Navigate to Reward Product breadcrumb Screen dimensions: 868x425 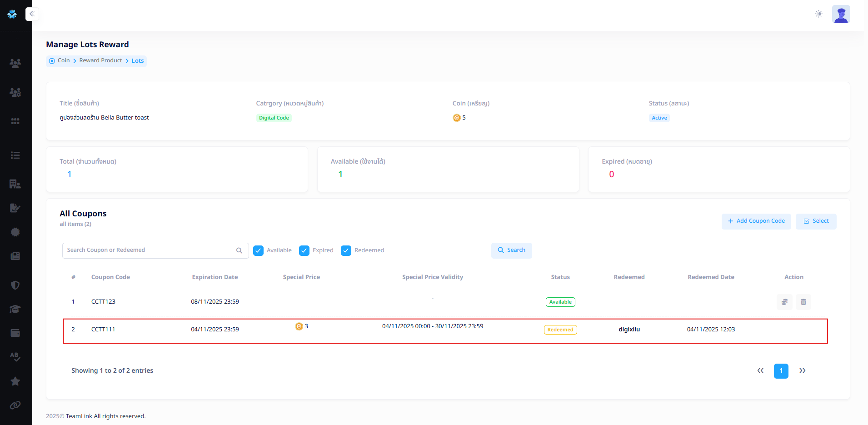click(x=100, y=60)
